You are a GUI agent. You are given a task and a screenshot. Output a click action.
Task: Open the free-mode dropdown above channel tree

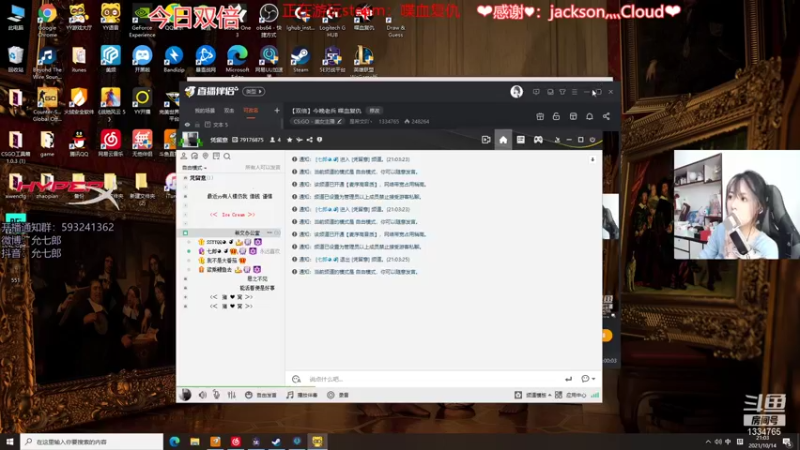point(194,168)
